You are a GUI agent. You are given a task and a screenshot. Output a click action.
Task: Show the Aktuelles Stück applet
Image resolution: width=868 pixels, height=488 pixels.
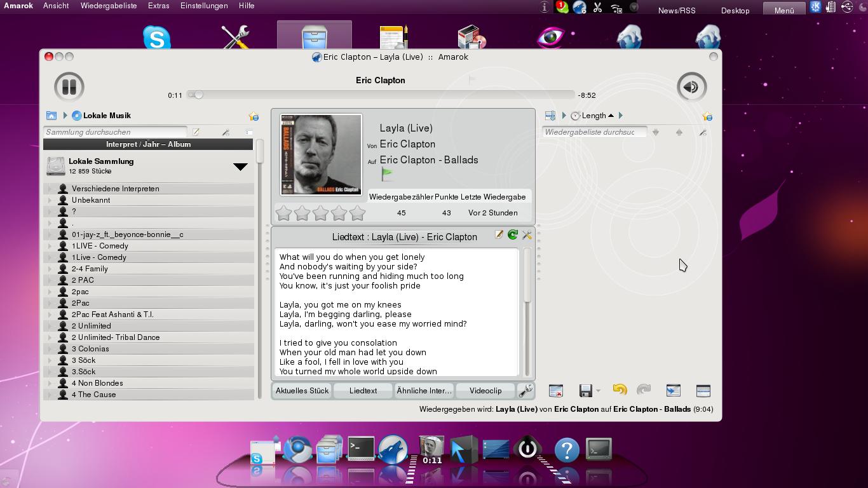302,391
